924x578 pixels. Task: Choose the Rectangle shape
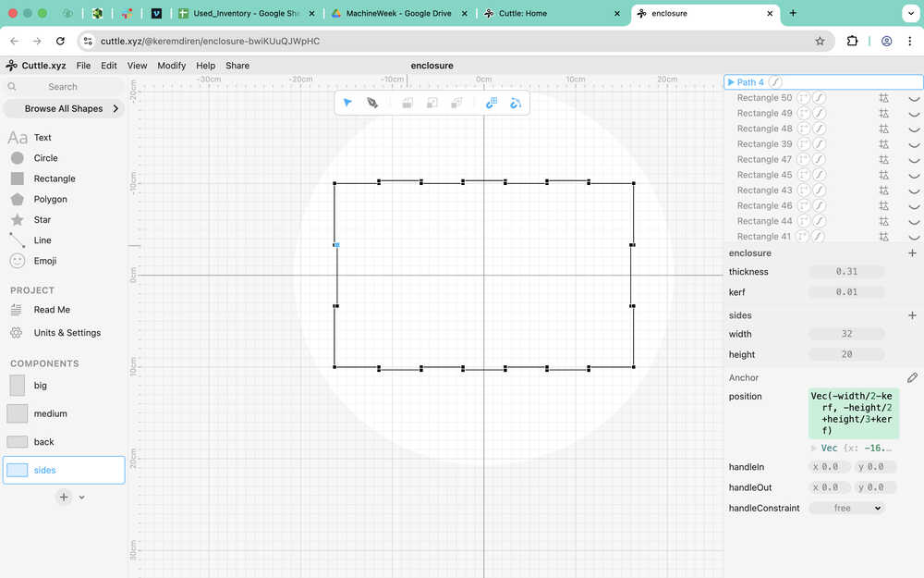point(55,178)
